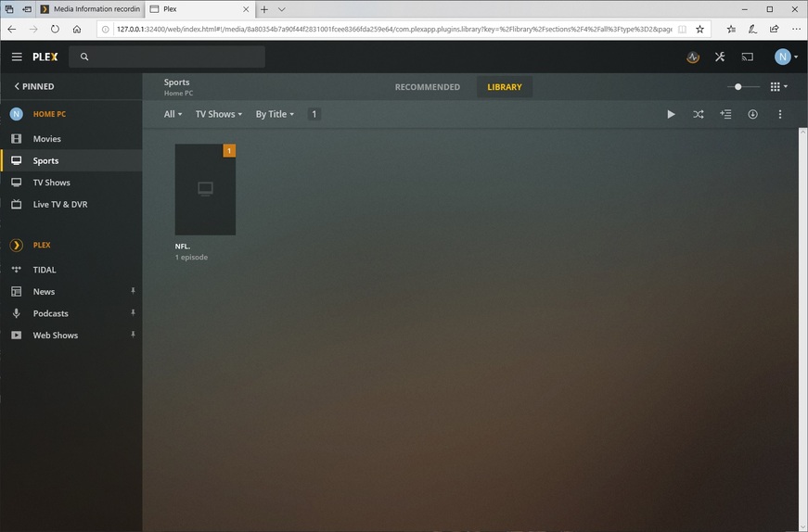Image resolution: width=808 pixels, height=532 pixels.
Task: Open browser Settings and more menu
Action: point(796,30)
